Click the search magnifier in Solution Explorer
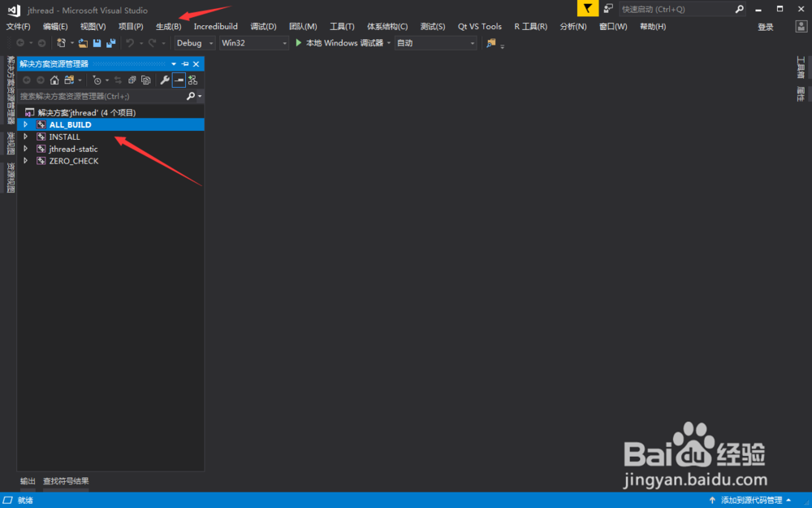Viewport: 812px width, 508px height. click(x=191, y=96)
